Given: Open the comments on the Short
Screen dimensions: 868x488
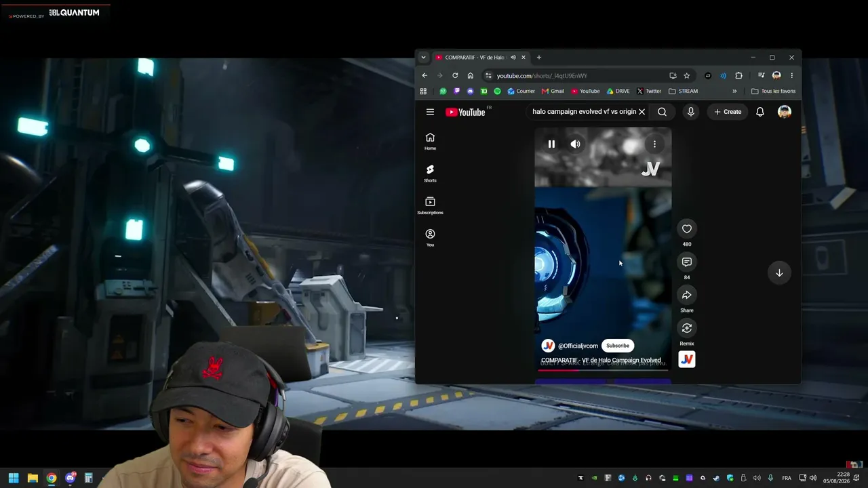Looking at the screenshot, I should tap(687, 262).
